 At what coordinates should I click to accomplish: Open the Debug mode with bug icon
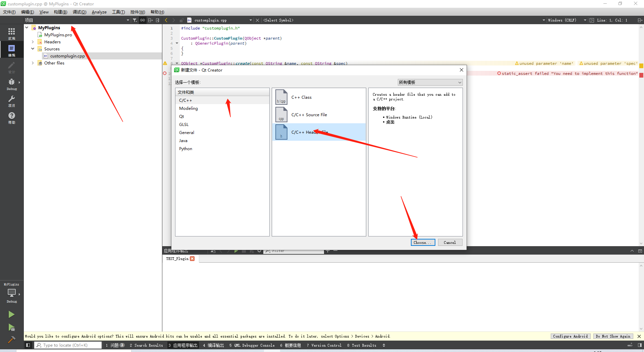[11, 84]
